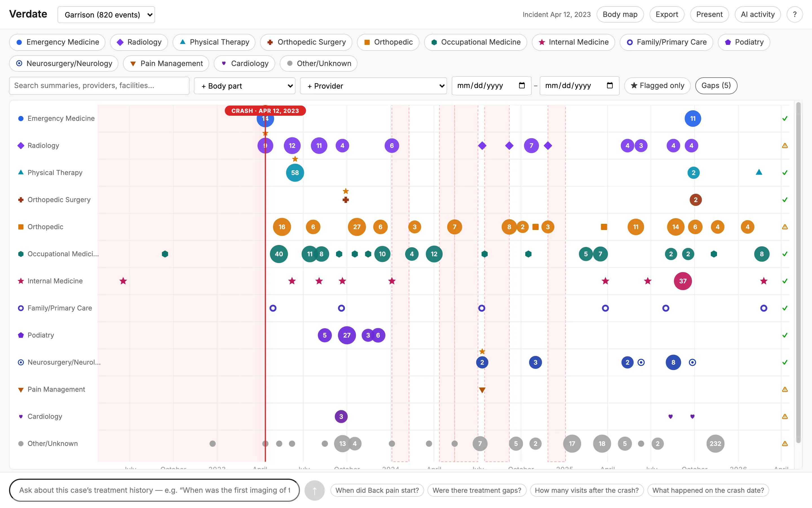Ask "When did Back pain start?"
Screen dimensions: 812x508
[x=377, y=491]
